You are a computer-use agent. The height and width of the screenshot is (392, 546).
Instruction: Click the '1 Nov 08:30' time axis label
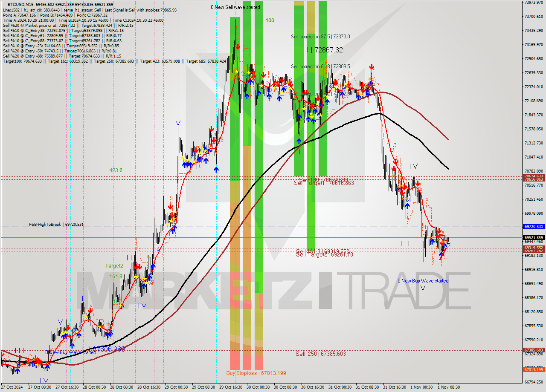pos(449,387)
